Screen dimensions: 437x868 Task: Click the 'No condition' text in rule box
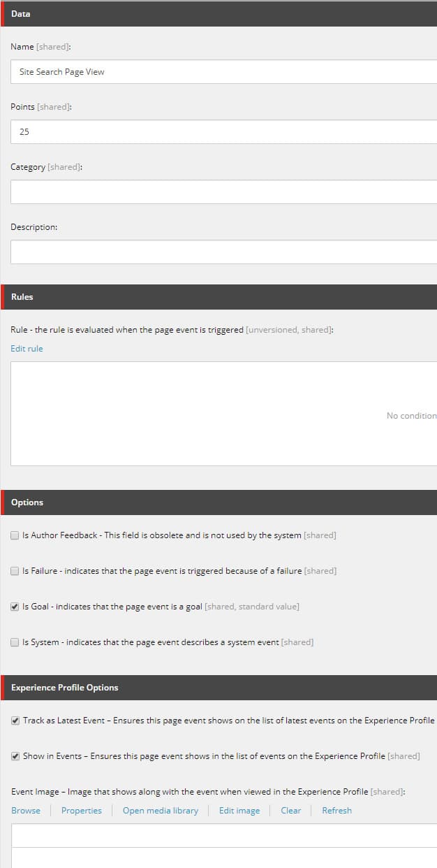click(412, 416)
